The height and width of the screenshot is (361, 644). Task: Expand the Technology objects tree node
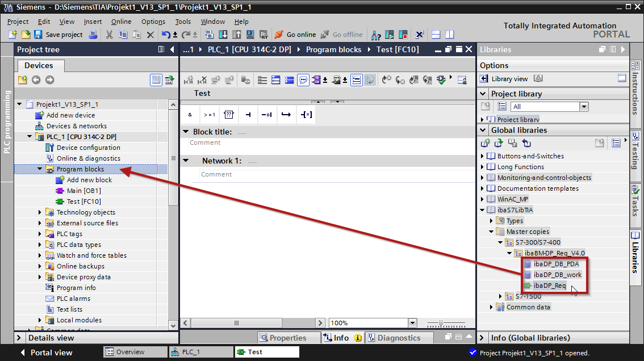tap(40, 212)
